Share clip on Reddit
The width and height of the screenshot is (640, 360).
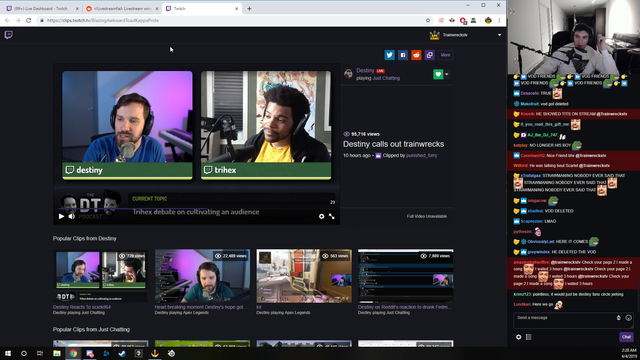(416, 55)
